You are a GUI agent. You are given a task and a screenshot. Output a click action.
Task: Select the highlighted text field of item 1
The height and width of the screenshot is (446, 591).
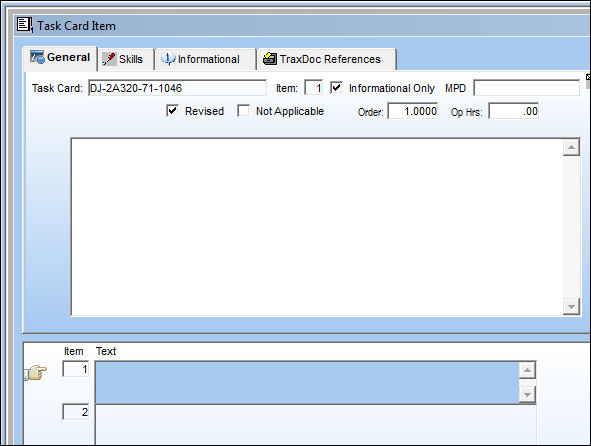coord(307,383)
